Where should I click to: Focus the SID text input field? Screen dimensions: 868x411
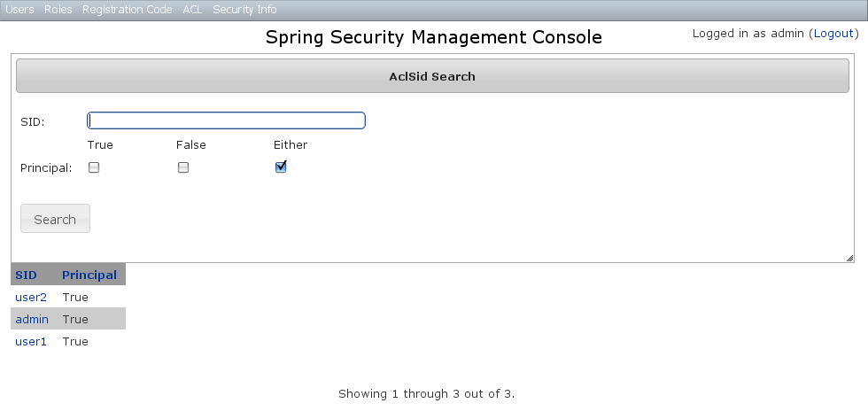tap(226, 120)
